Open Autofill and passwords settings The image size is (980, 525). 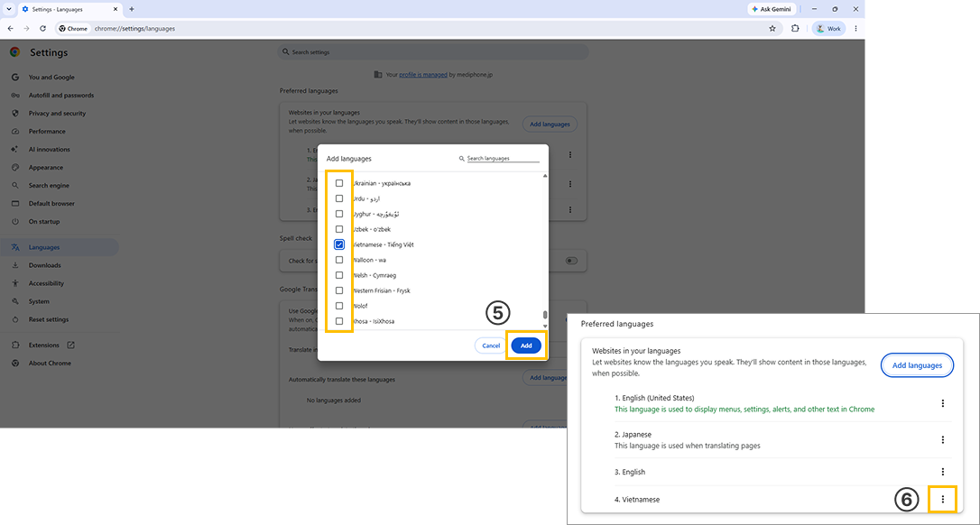click(x=60, y=96)
